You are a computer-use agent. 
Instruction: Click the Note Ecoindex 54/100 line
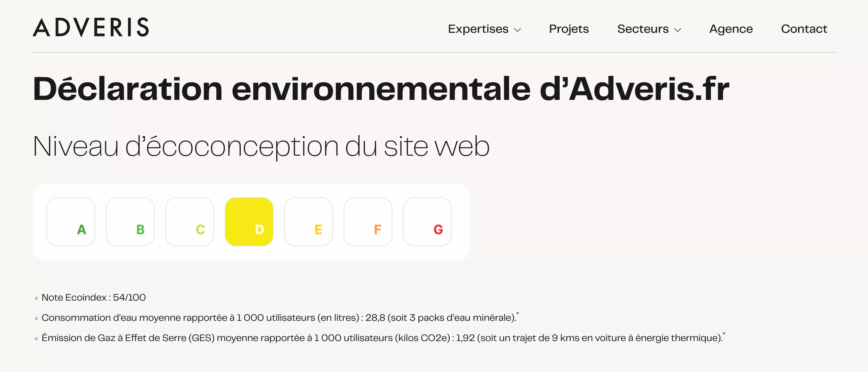[x=94, y=298]
